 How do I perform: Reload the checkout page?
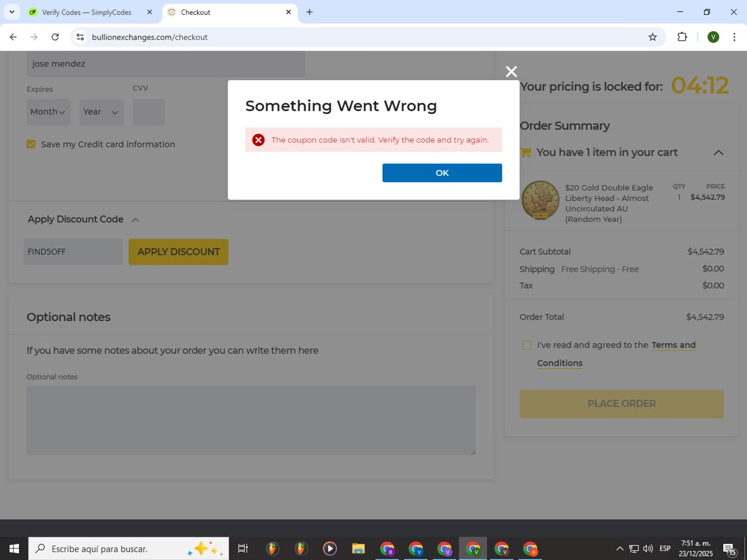55,37
